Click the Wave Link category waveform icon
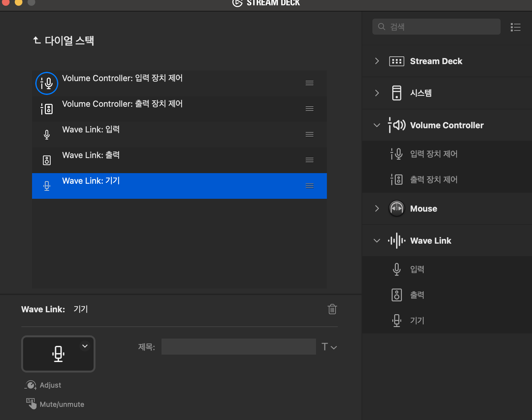The image size is (532, 420). 397,240
